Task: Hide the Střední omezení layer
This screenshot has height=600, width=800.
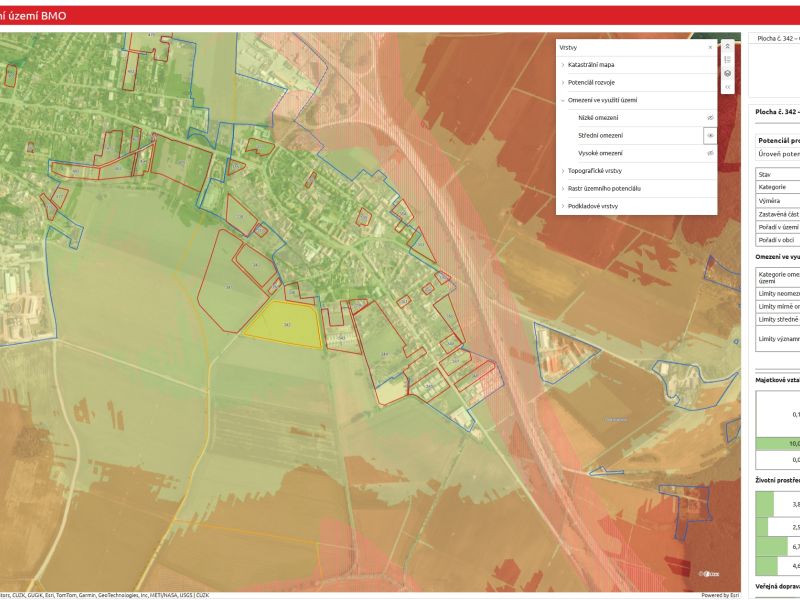Action: point(710,135)
